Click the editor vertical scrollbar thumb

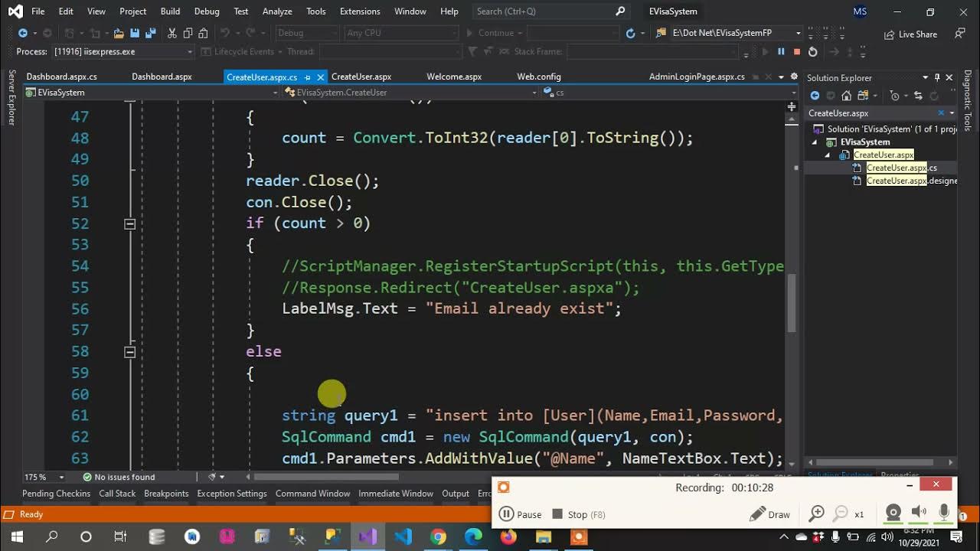click(792, 303)
